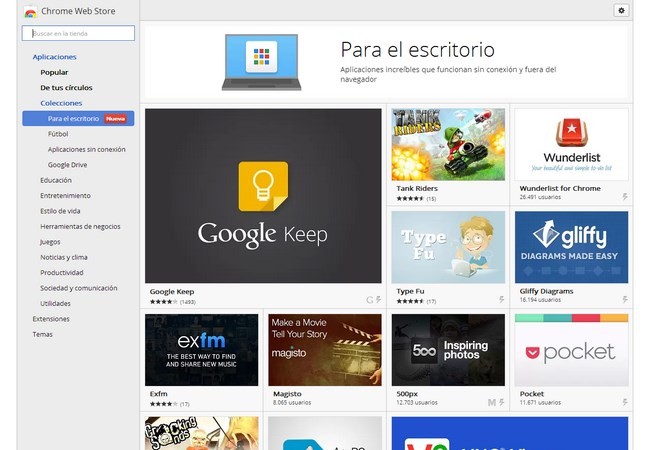This screenshot has width=650, height=450.
Task: Click Type Fu star rating (17)
Action: [x=416, y=301]
